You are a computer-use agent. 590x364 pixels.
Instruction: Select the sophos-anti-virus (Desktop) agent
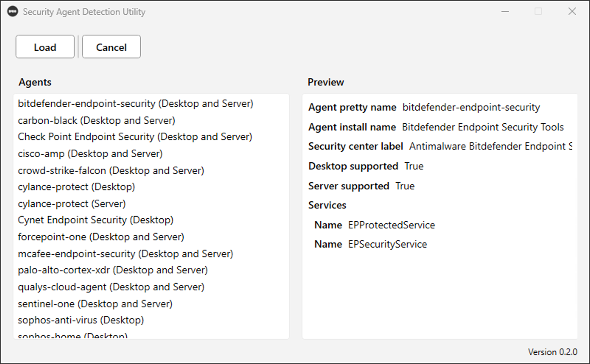pyautogui.click(x=81, y=320)
